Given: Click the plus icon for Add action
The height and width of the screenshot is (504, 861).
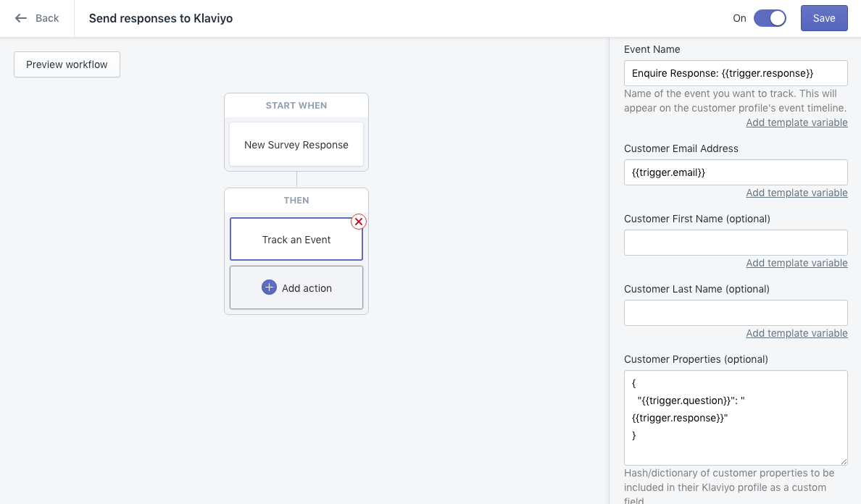Looking at the screenshot, I should coord(269,287).
